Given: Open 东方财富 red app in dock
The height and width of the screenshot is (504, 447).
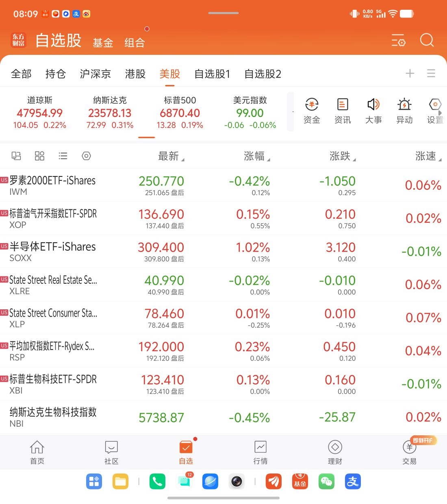Looking at the screenshot, I should 273,482.
